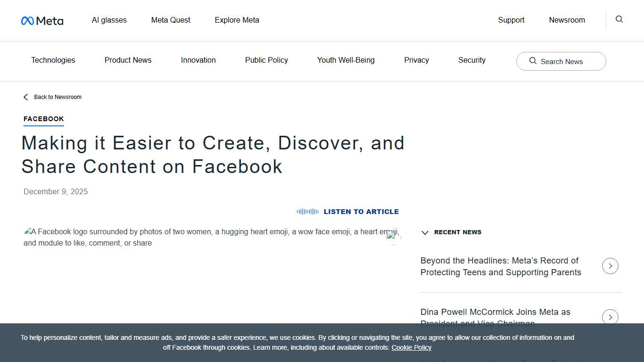644x362 pixels.
Task: Open the Cookie Policy link
Action: [411, 347]
